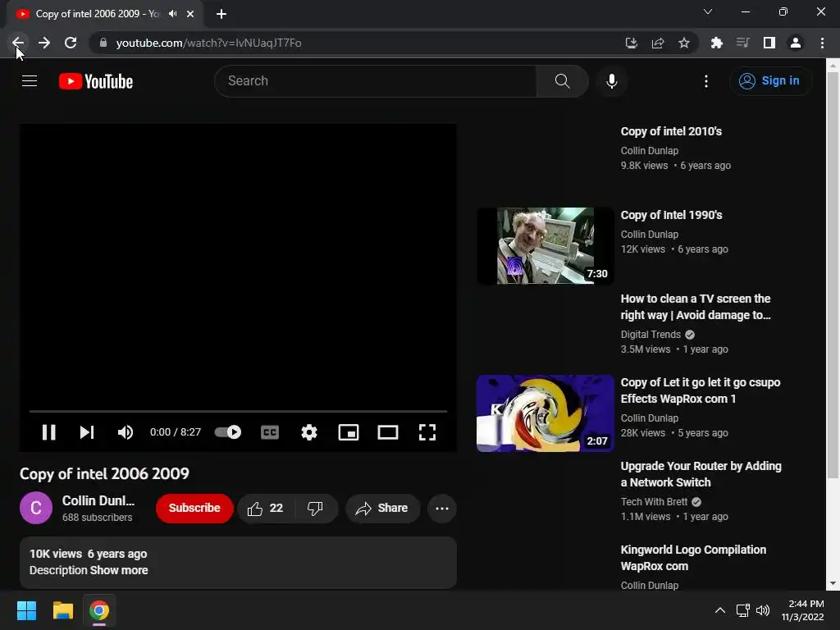Open taskbar network status icon
Screen dimensions: 840x630
[742, 610]
